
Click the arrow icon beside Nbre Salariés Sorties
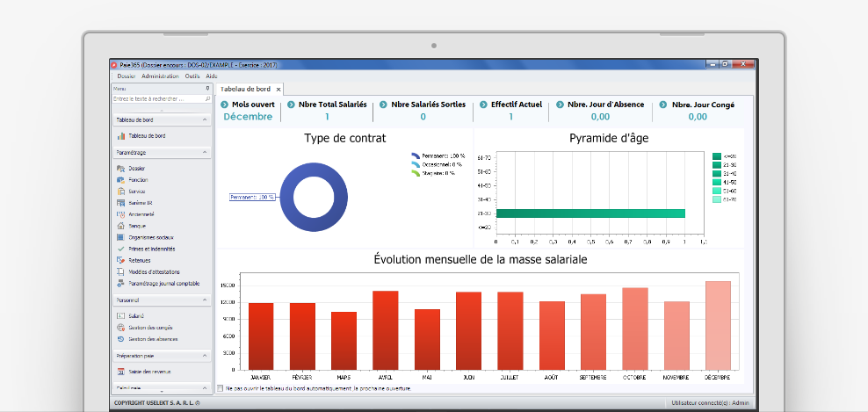pos(383,105)
